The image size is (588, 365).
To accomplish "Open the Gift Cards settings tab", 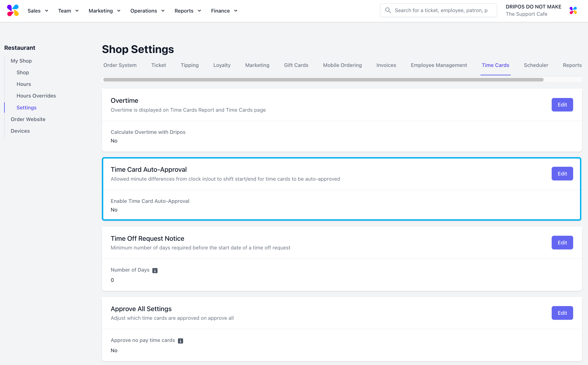I will pos(296,65).
